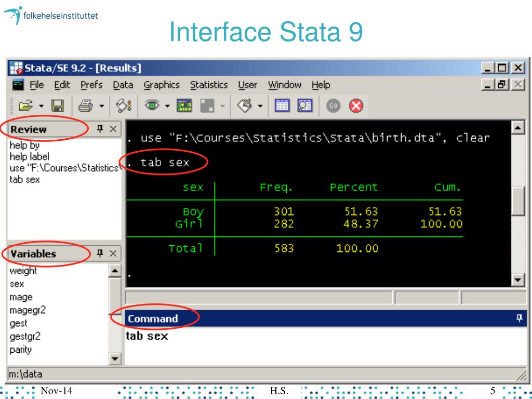Open the Window menu
532x399 pixels.
tap(285, 85)
